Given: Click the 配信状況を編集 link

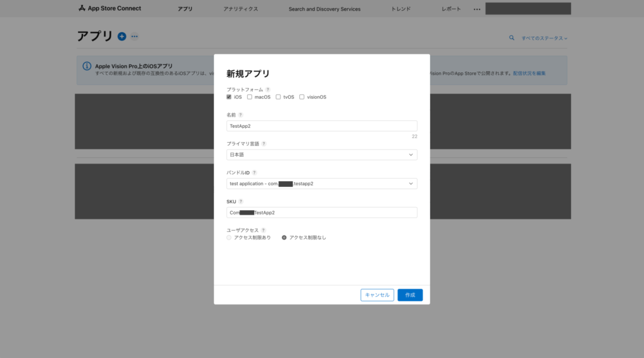Looking at the screenshot, I should click(529, 73).
